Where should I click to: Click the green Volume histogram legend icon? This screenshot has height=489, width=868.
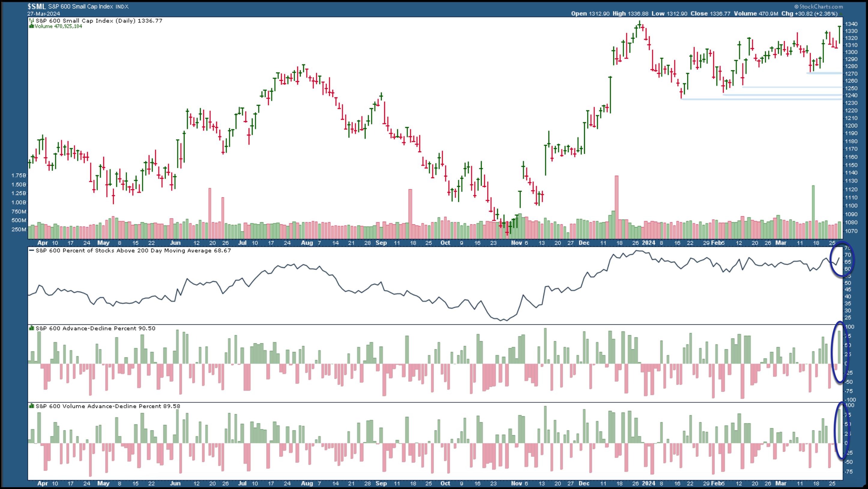pos(32,26)
